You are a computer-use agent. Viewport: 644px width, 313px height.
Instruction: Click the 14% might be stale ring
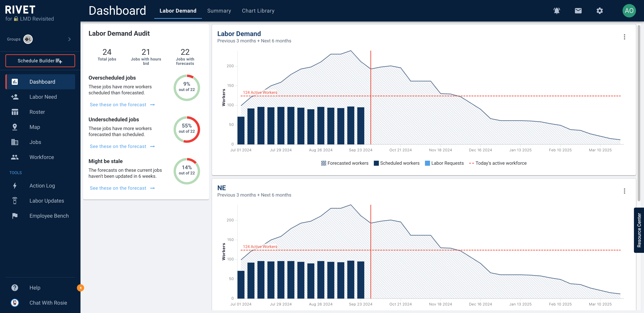(187, 171)
